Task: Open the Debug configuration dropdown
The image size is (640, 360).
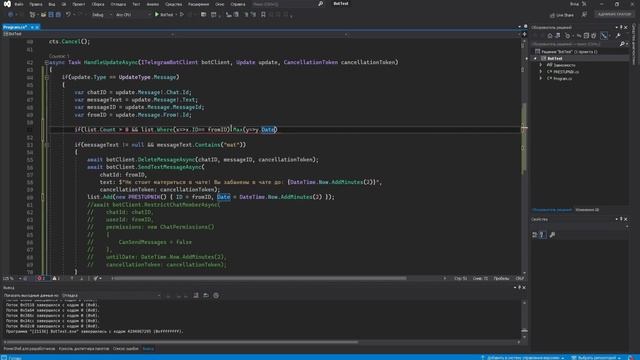Action: [x=101, y=15]
